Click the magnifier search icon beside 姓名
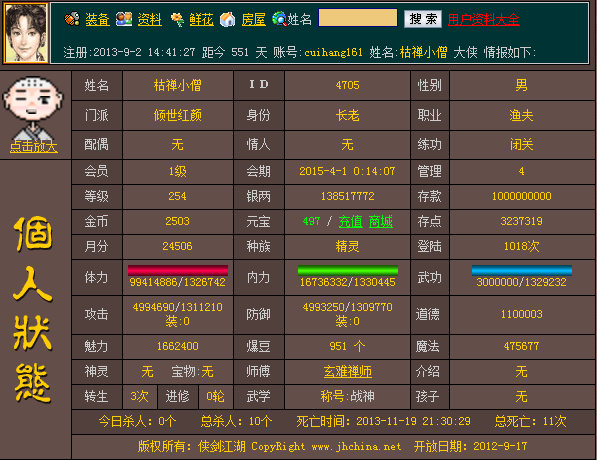Screen dimensions: 597x460 click(x=279, y=19)
